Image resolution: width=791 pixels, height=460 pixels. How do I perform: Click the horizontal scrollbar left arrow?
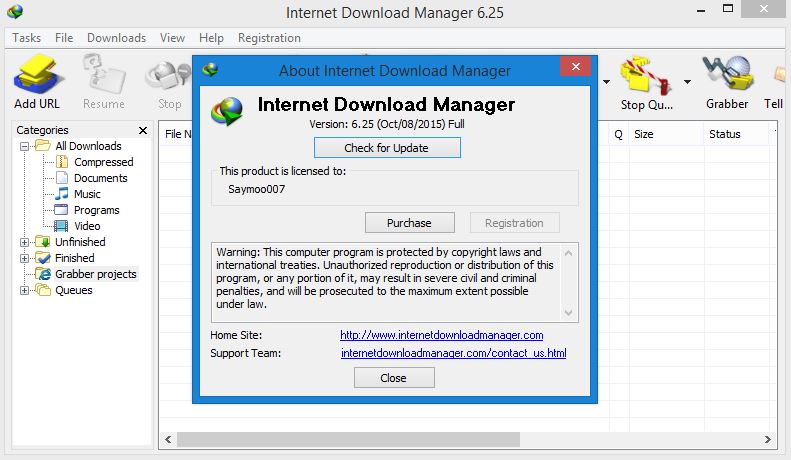(x=168, y=439)
